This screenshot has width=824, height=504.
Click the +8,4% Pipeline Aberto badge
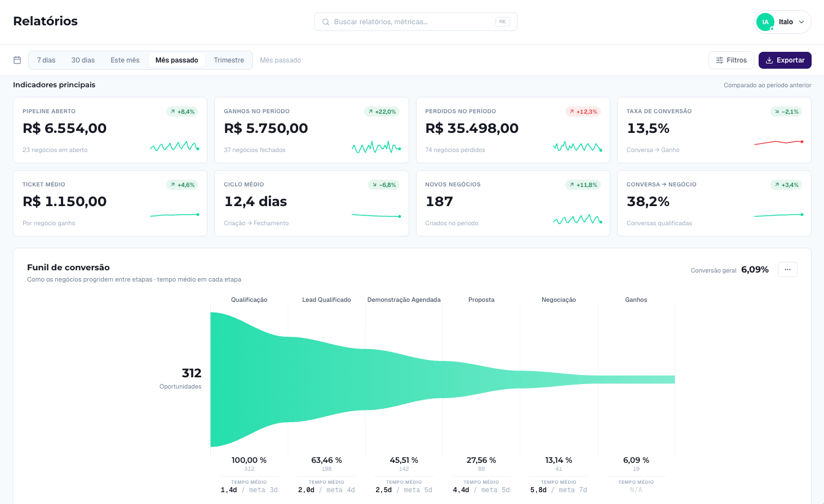pos(182,111)
